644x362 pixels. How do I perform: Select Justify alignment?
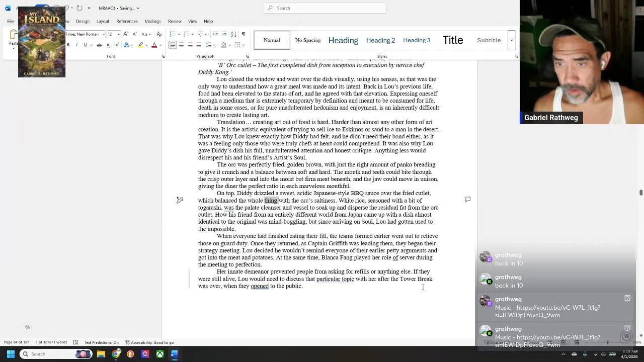click(199, 45)
